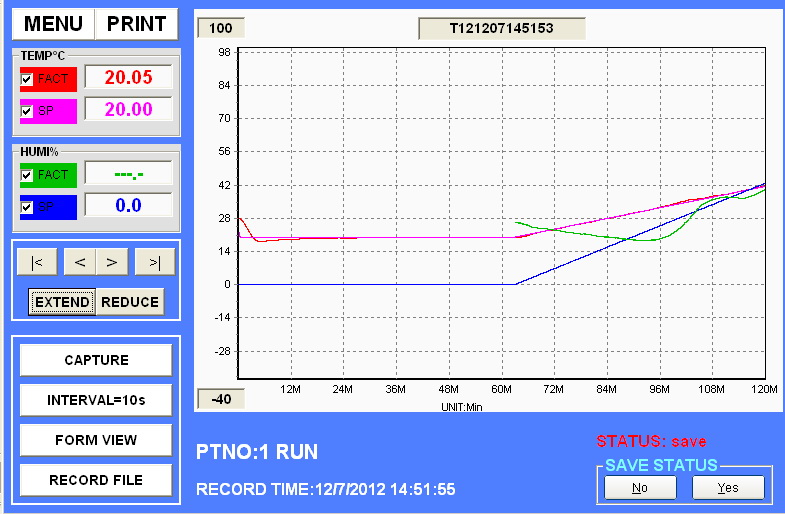Open the RECORD FILE list
The width and height of the screenshot is (785, 514).
click(x=96, y=480)
